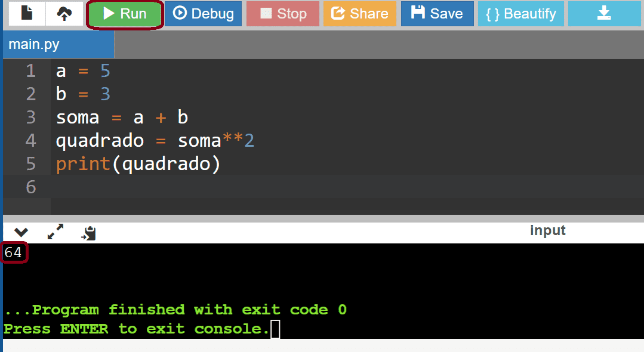Run the main.py program
This screenshot has width=644, height=352.
click(x=124, y=13)
